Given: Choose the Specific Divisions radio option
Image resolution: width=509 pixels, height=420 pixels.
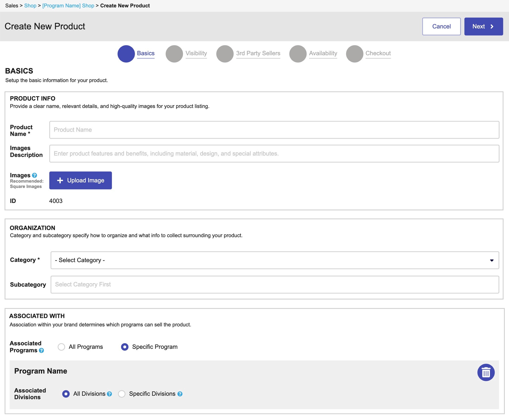Looking at the screenshot, I should 121,394.
